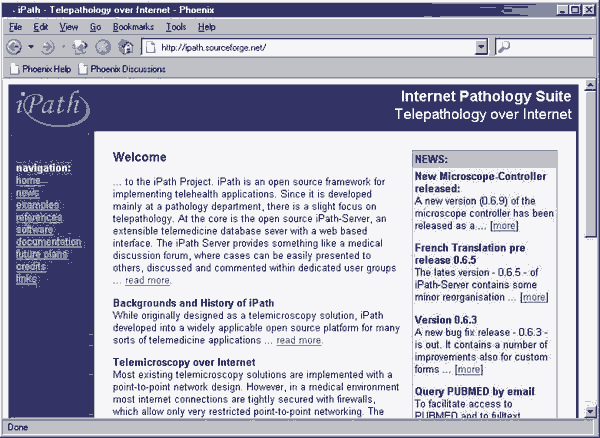Close the Phoenix browser window
Image resolution: width=600 pixels, height=438 pixels.
tap(588, 10)
